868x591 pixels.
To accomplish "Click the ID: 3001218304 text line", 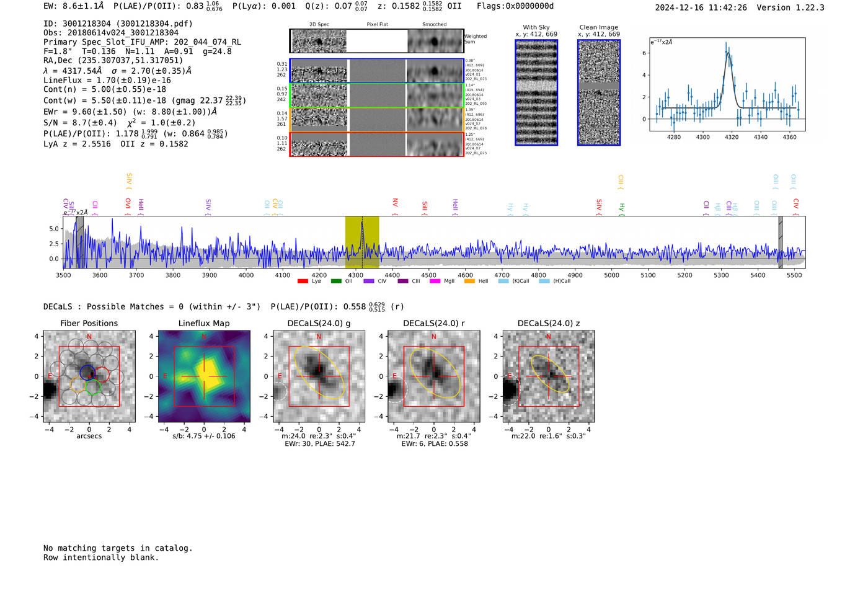I will coord(118,24).
